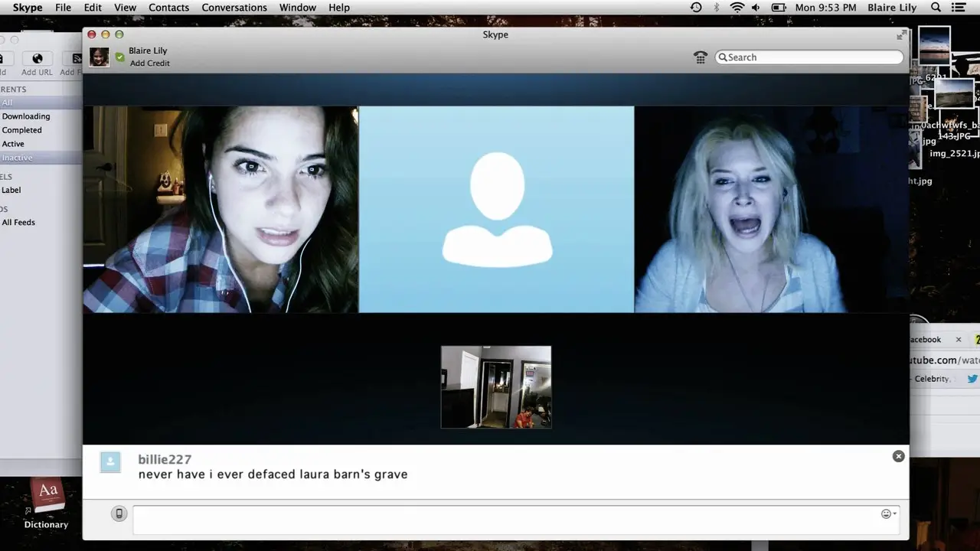
Task: Click the billie227 sender name
Action: point(165,459)
